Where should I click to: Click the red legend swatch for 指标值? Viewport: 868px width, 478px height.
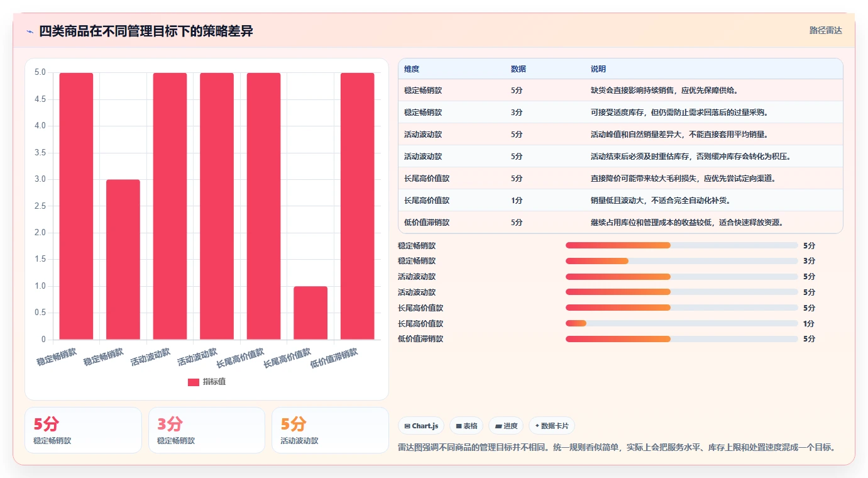pyautogui.click(x=194, y=382)
